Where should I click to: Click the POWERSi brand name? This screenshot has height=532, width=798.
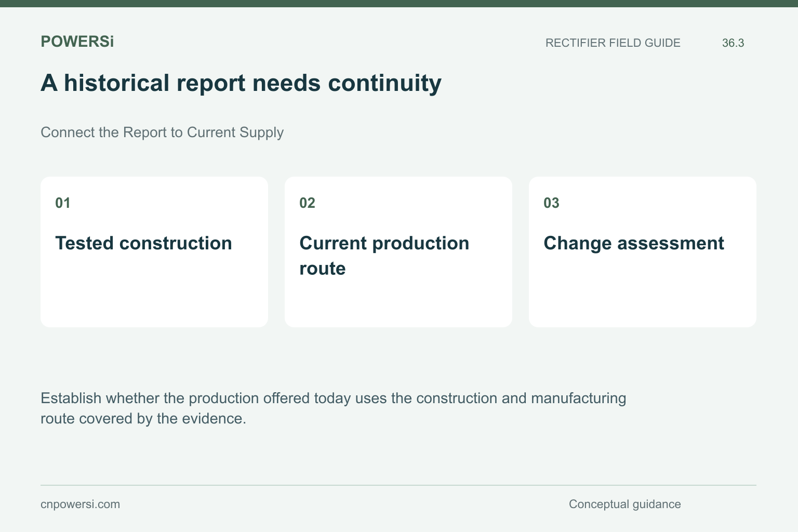[x=77, y=42]
